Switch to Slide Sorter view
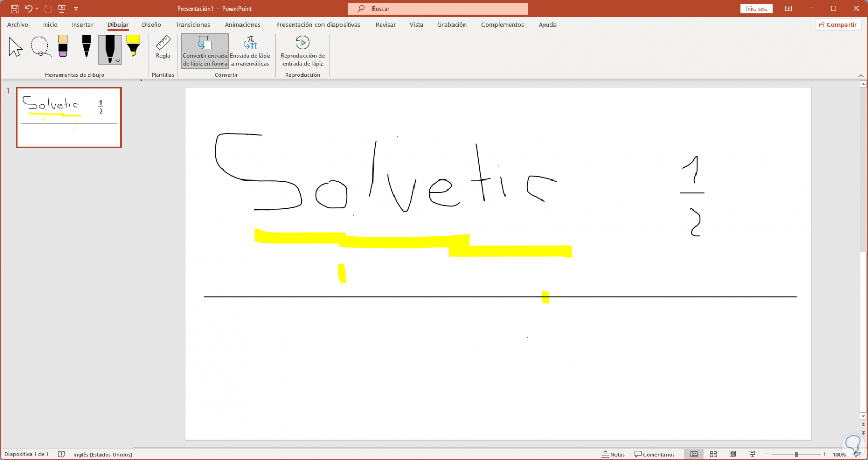Screen dimensions: 868x460 pos(713,454)
